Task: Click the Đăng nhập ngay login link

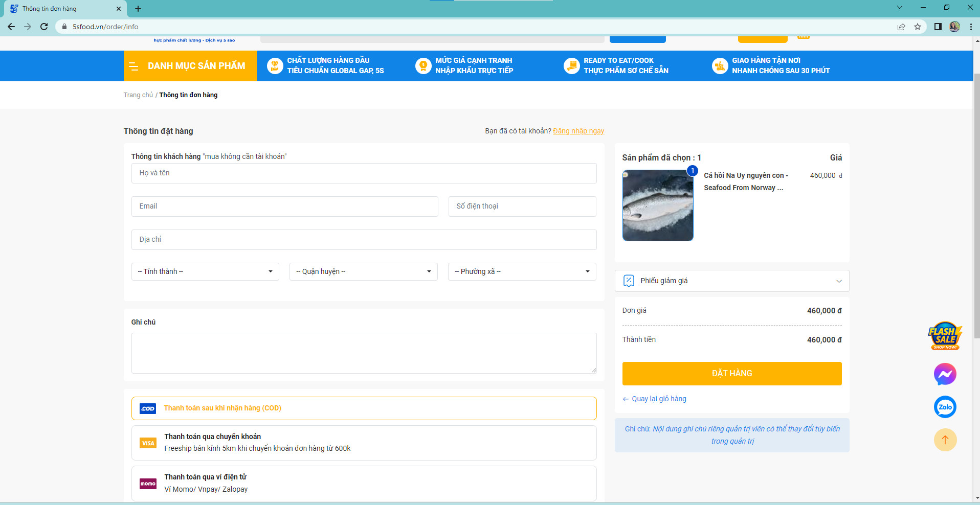Action: (578, 131)
